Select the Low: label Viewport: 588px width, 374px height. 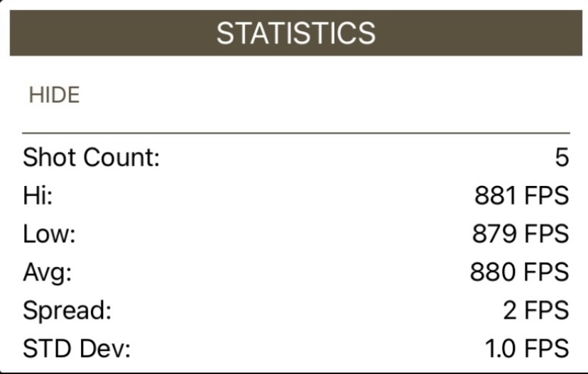[x=49, y=234]
